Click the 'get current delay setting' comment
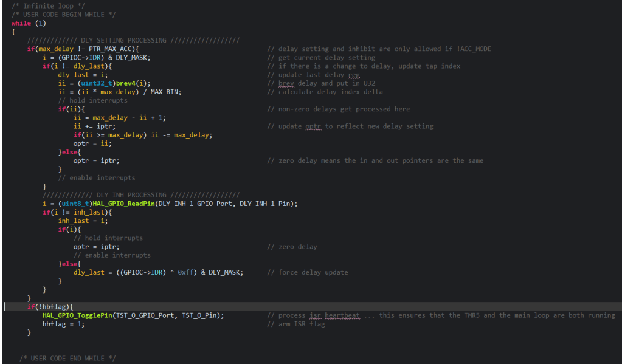This screenshot has height=364, width=622. coord(321,58)
